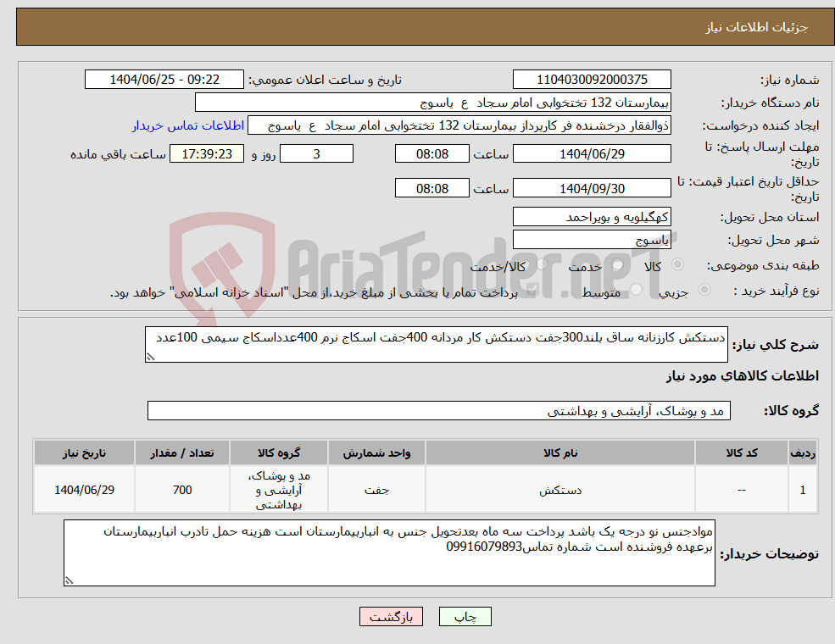The image size is (835, 644).
Task: Click the توضیحات خریدار label
Action: pos(770,554)
